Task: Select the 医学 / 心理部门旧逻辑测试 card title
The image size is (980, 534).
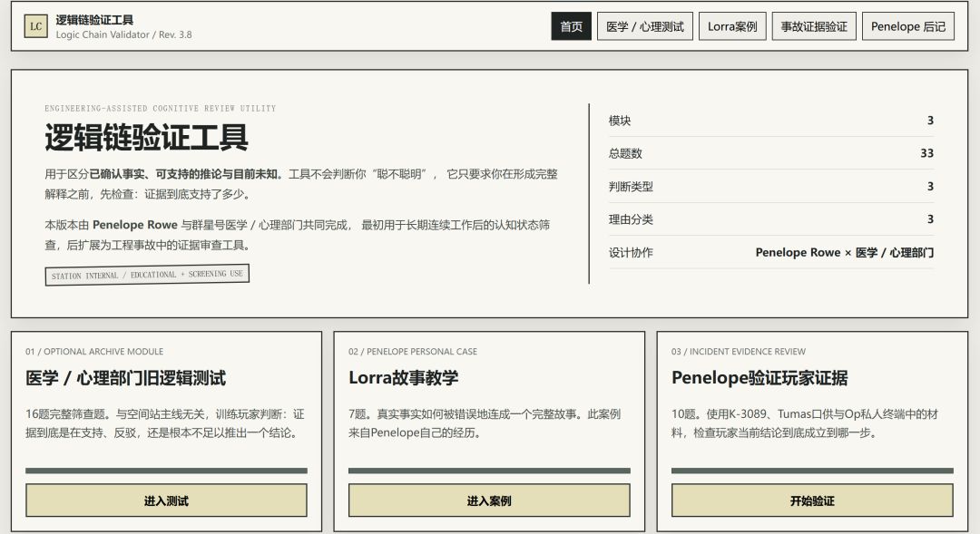Action: [x=125, y=378]
